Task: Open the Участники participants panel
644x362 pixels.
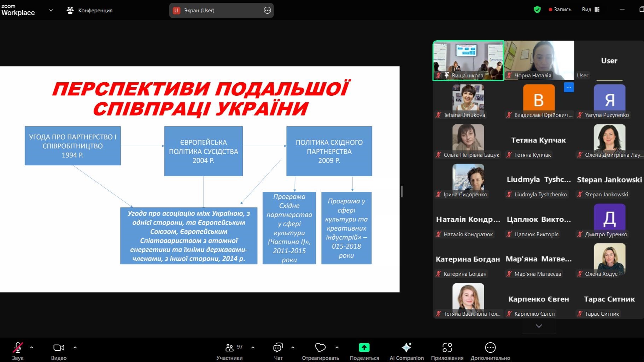Action: [x=230, y=348]
